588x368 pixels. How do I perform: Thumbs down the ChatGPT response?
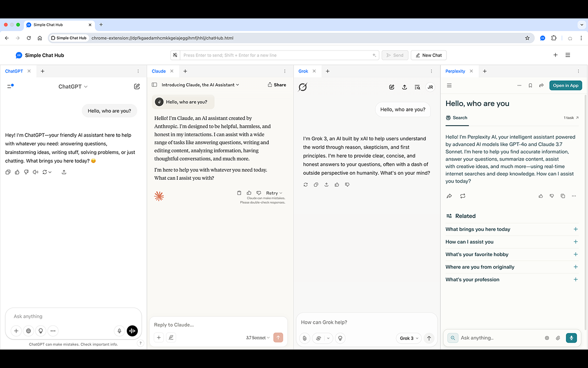(26, 172)
